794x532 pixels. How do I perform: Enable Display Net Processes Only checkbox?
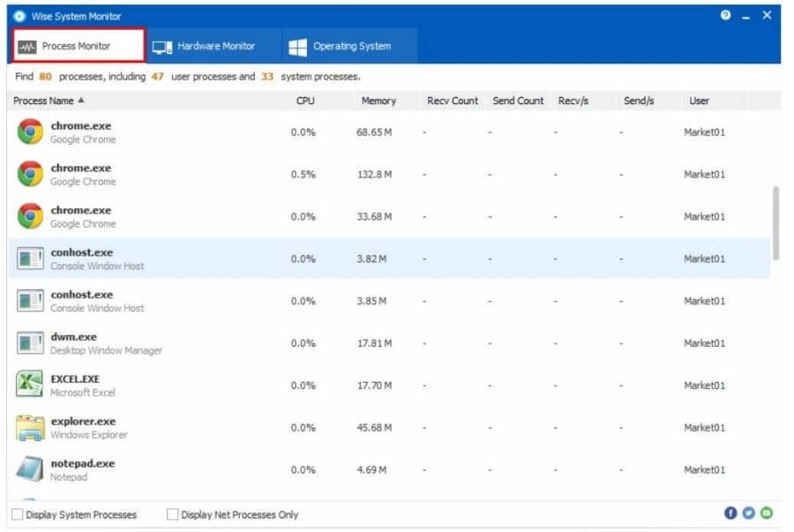[172, 514]
